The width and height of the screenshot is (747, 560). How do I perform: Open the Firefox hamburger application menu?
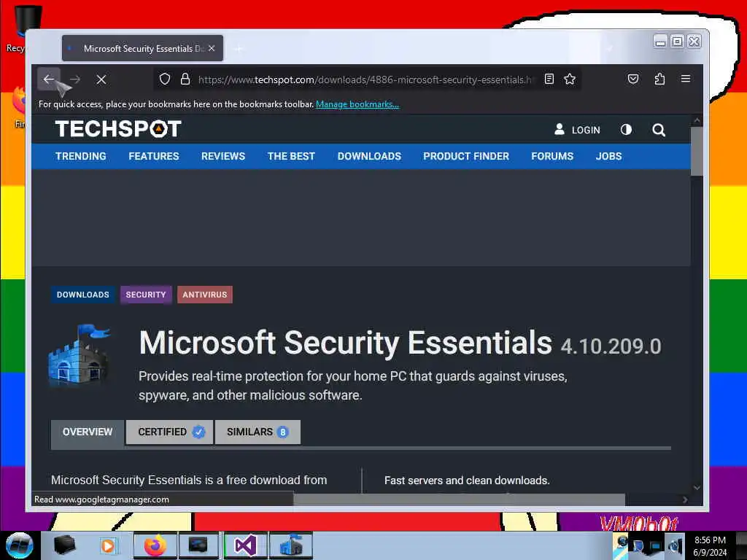686,79
